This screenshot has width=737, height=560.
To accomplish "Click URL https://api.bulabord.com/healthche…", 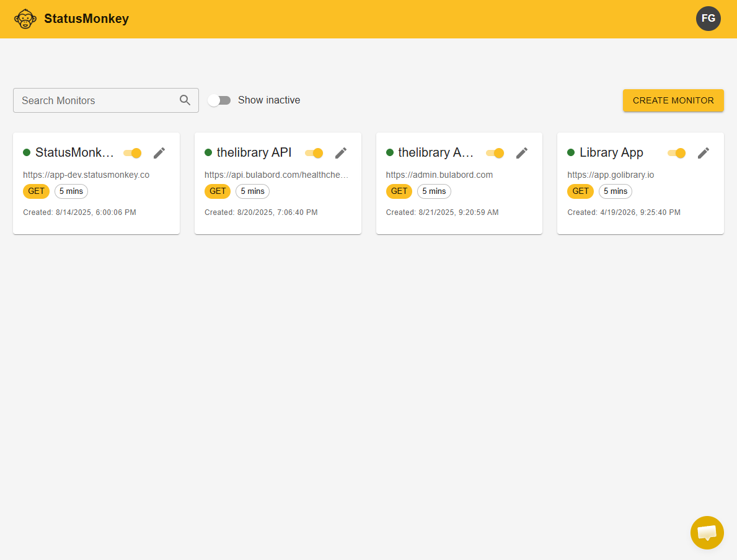I will point(276,175).
